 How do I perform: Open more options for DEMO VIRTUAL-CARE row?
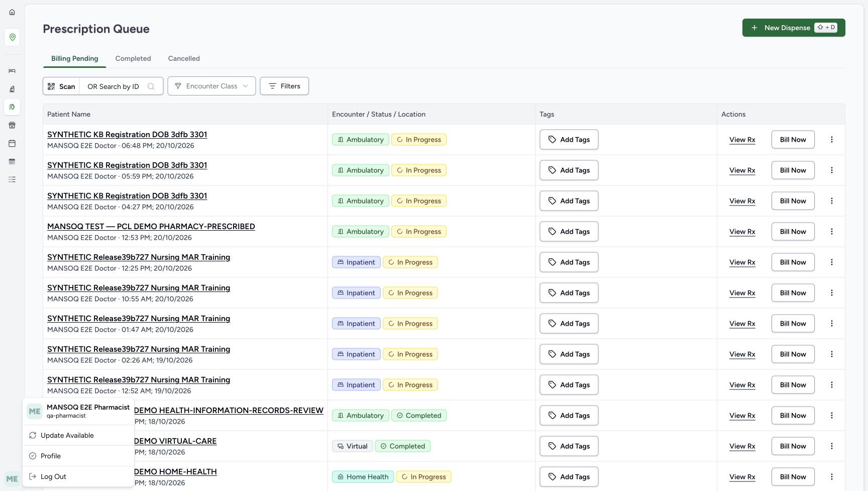pos(832,446)
